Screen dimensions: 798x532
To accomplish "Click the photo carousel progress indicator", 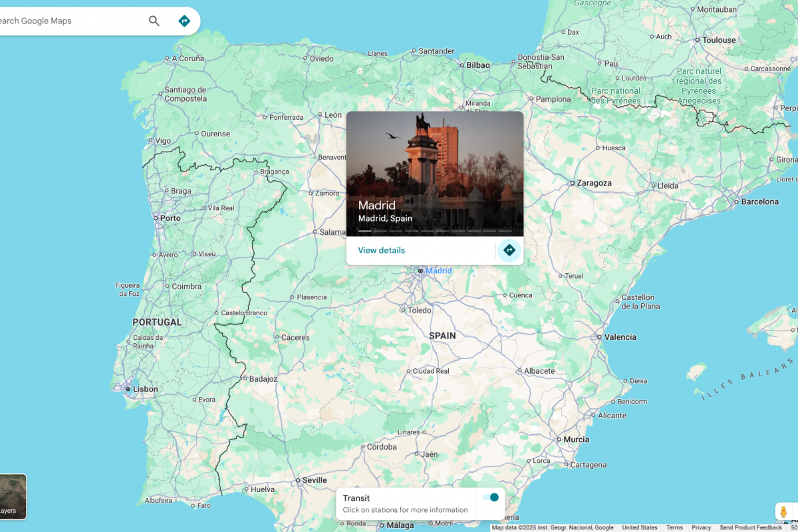I will click(x=434, y=231).
